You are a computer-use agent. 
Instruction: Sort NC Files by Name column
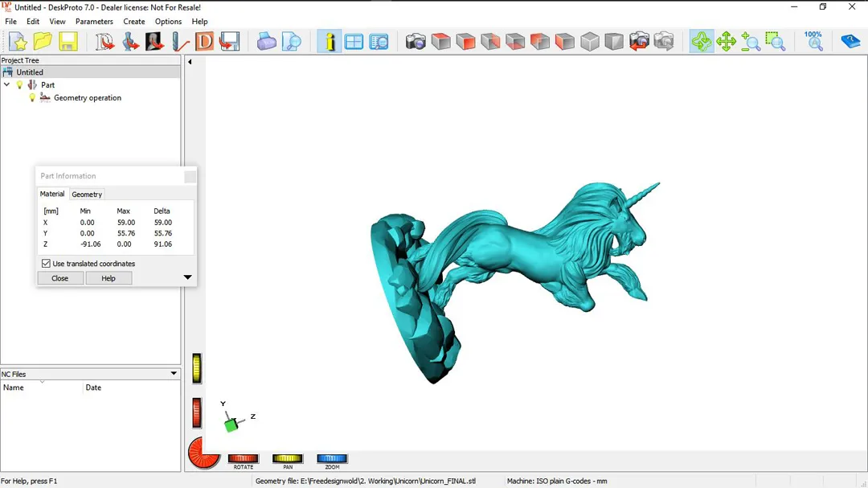coord(42,388)
